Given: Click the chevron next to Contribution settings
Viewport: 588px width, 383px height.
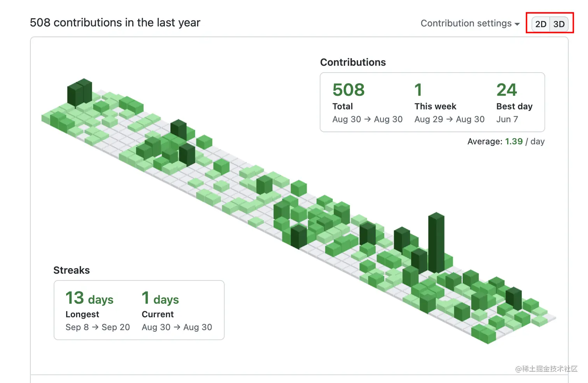Looking at the screenshot, I should click(517, 24).
